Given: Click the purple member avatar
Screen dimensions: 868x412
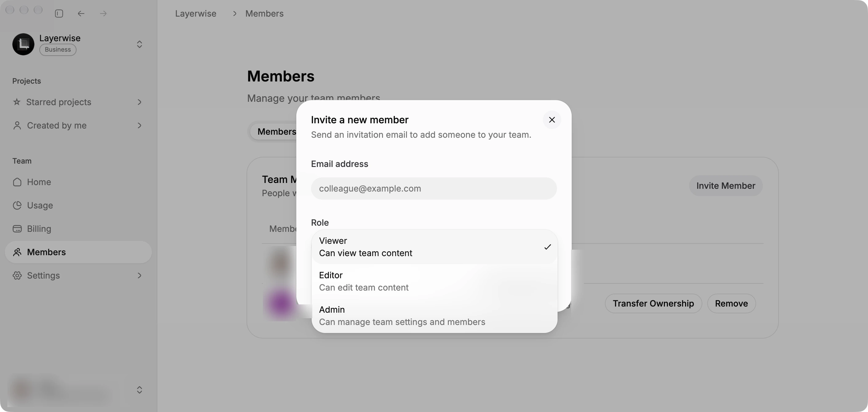Looking at the screenshot, I should click(280, 303).
